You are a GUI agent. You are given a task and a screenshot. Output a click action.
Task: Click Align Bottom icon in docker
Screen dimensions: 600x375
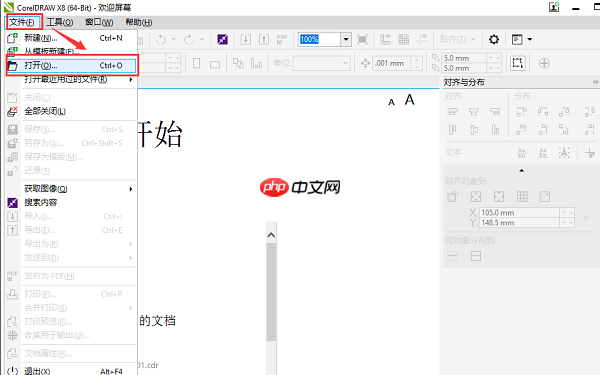click(x=495, y=130)
